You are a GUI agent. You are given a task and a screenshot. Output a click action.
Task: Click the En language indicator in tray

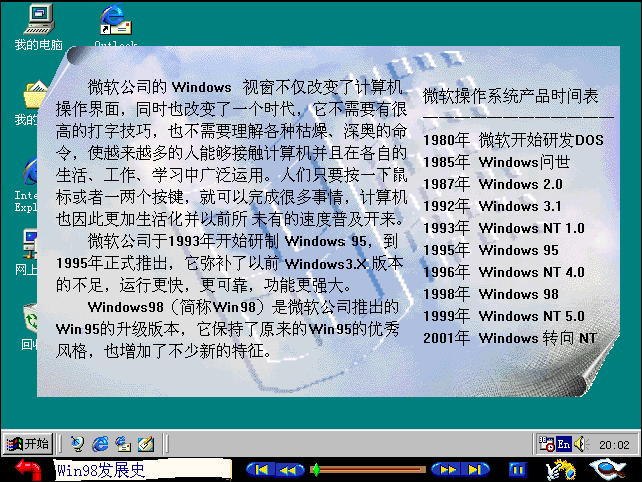coord(564,444)
